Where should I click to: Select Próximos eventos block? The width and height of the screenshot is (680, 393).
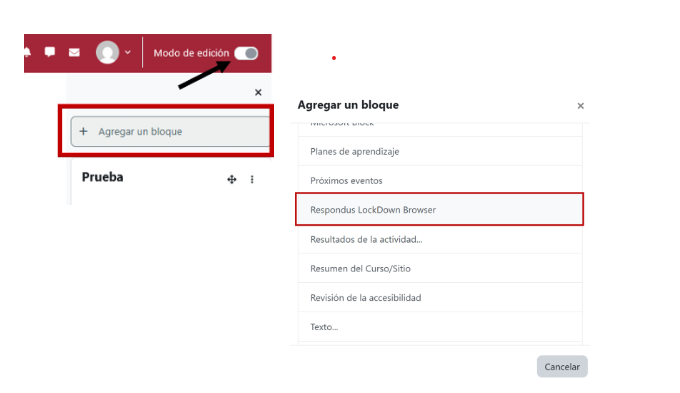(440, 180)
